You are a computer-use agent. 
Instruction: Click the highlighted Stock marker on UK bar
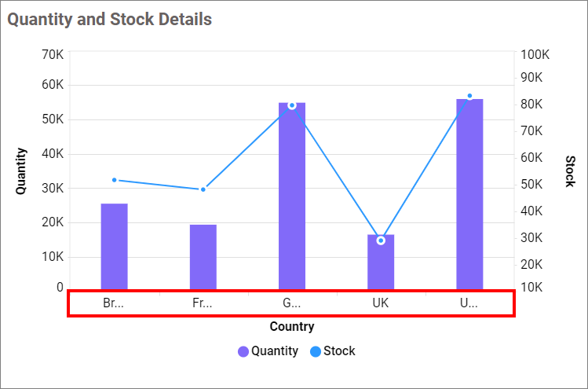381,240
